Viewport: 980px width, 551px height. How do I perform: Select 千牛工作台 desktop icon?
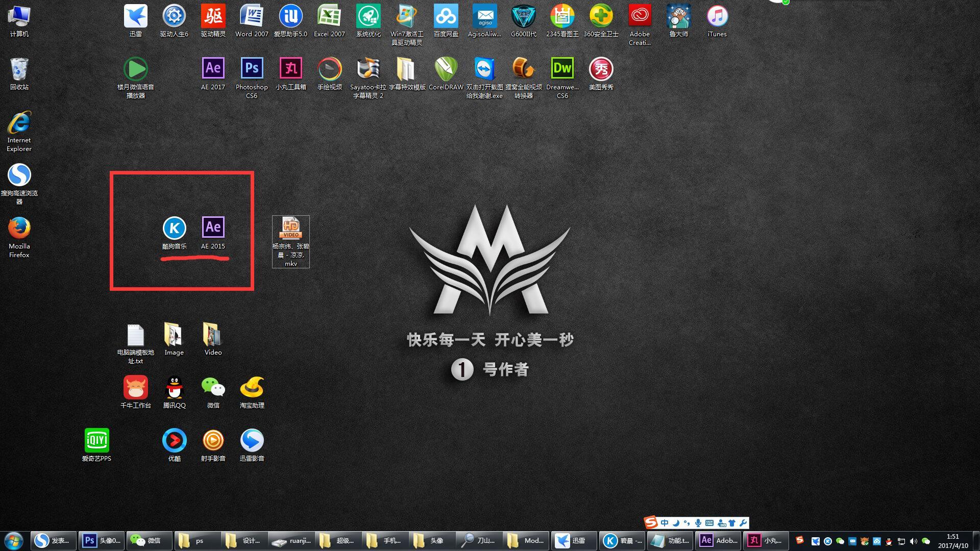135,392
